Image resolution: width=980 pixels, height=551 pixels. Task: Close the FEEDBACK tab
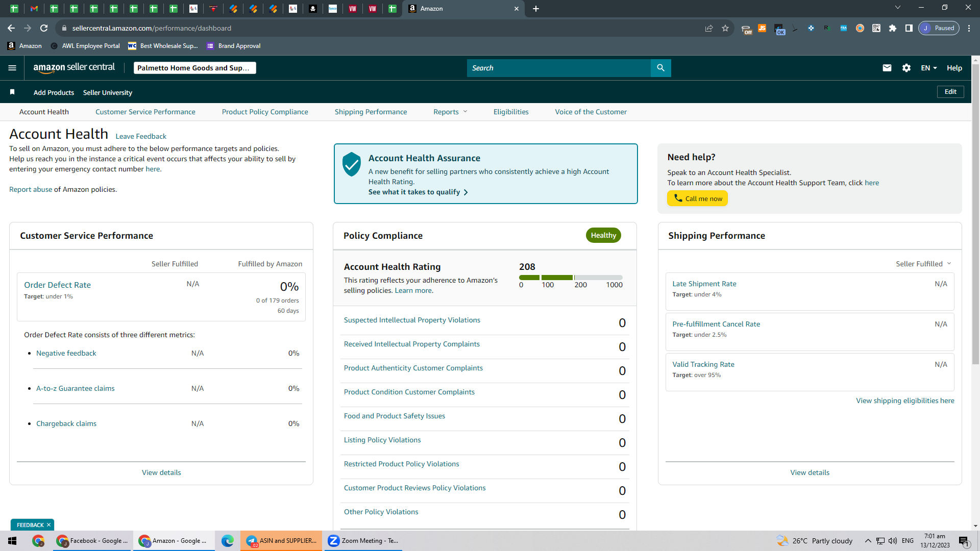[49, 525]
